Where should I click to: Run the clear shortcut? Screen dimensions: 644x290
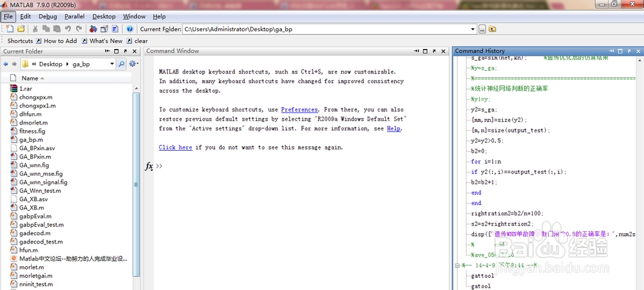click(x=137, y=41)
